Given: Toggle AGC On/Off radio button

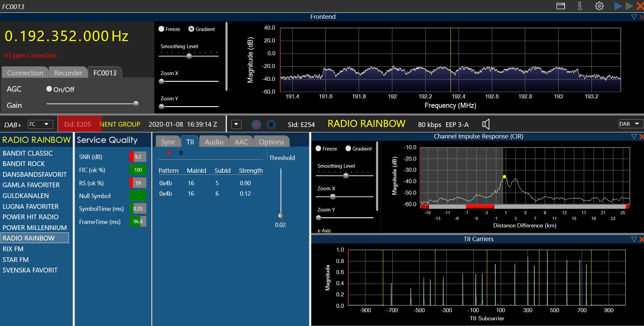Looking at the screenshot, I should click(49, 89).
